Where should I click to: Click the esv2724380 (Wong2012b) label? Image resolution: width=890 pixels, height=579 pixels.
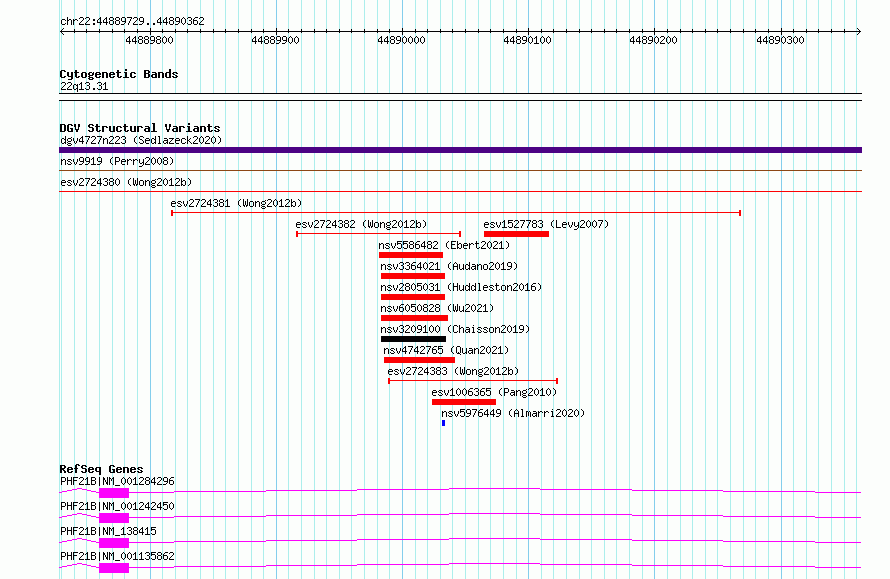click(126, 182)
